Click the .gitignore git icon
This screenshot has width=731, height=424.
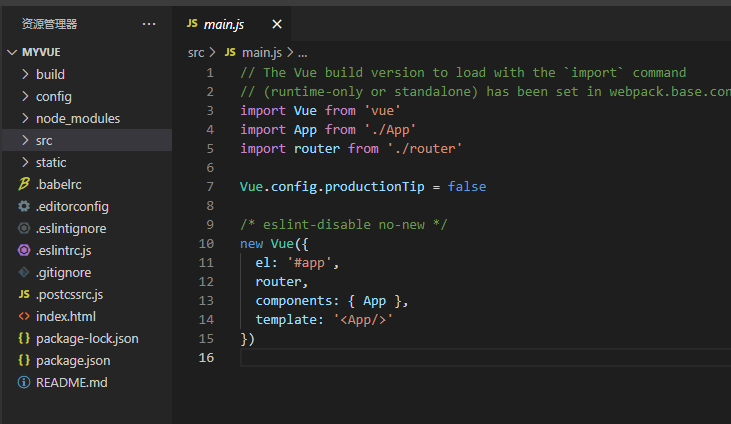24,272
